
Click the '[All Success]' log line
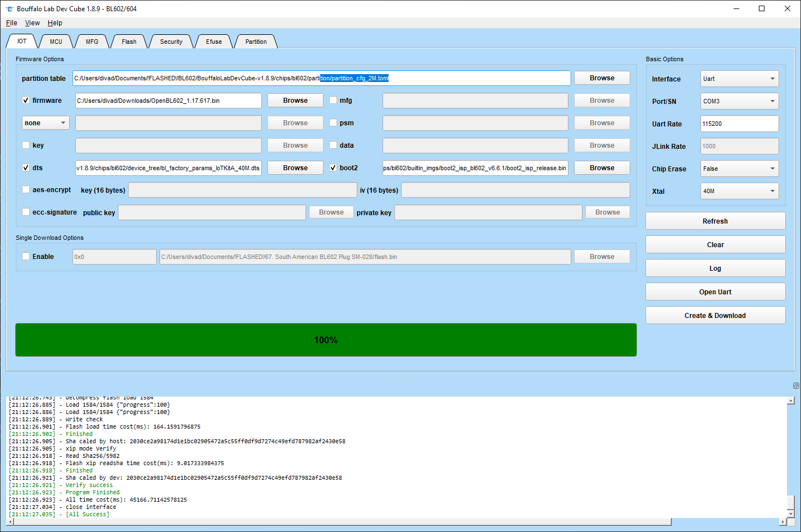click(x=59, y=515)
